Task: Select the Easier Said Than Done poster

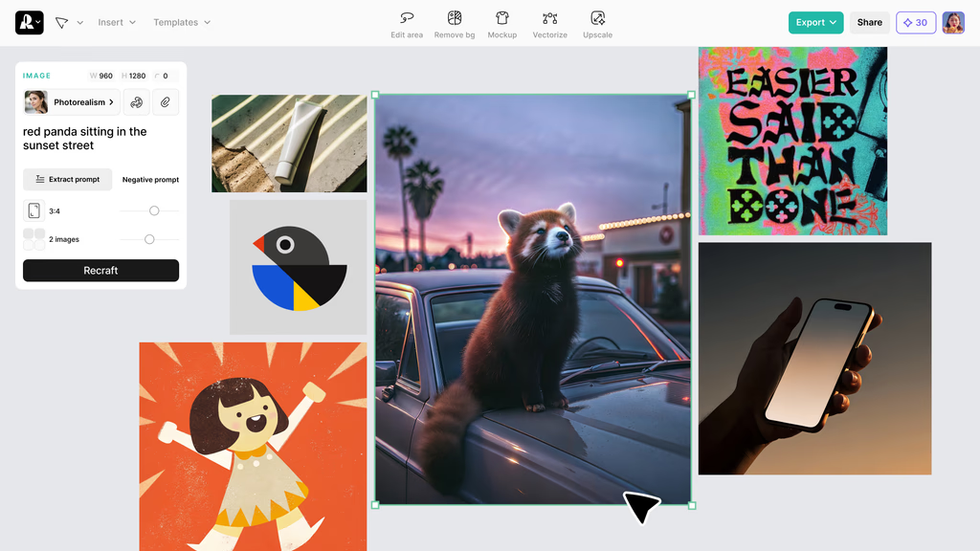Action: coord(792,141)
